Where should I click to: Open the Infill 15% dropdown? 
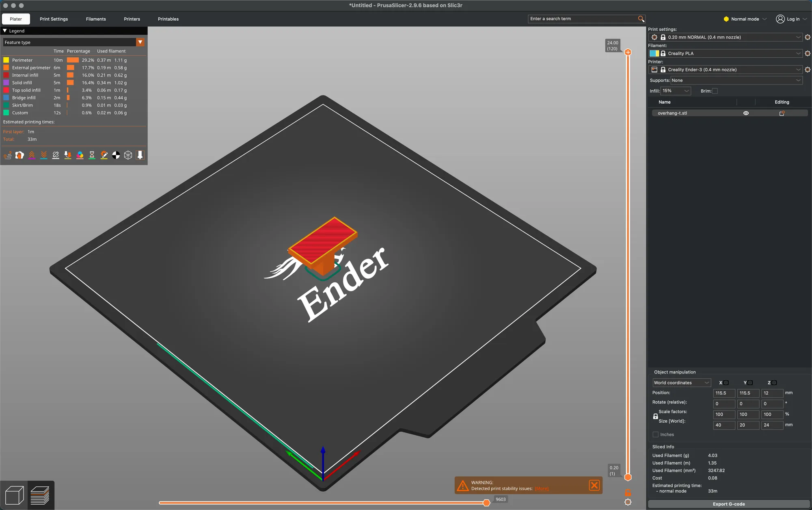(x=676, y=91)
